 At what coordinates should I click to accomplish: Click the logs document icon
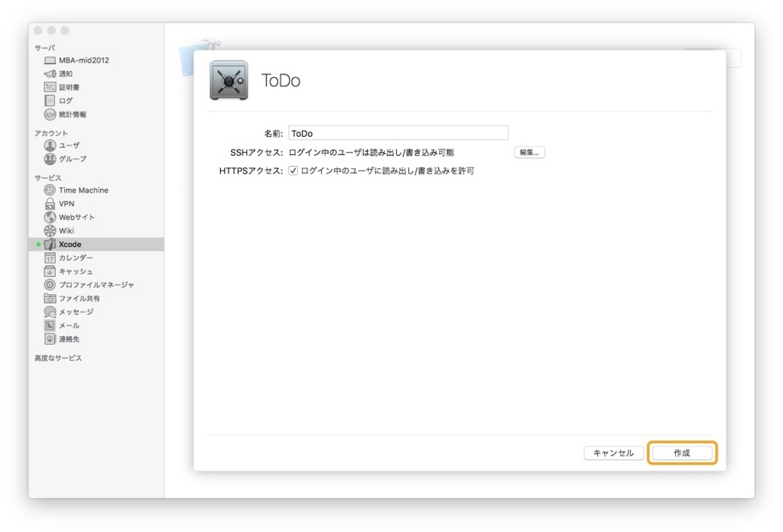50,101
